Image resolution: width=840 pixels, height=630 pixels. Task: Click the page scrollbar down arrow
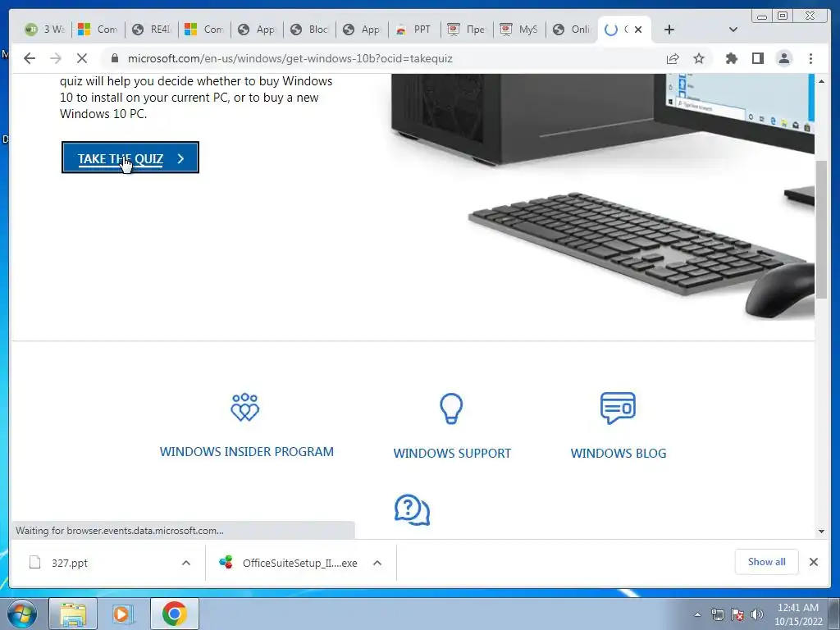click(821, 532)
